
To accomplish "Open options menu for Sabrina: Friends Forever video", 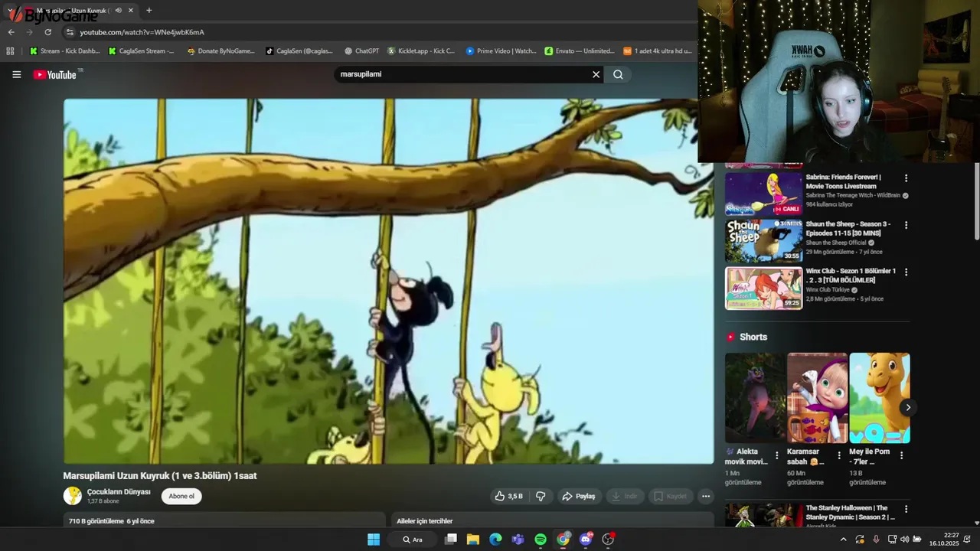I will (906, 178).
